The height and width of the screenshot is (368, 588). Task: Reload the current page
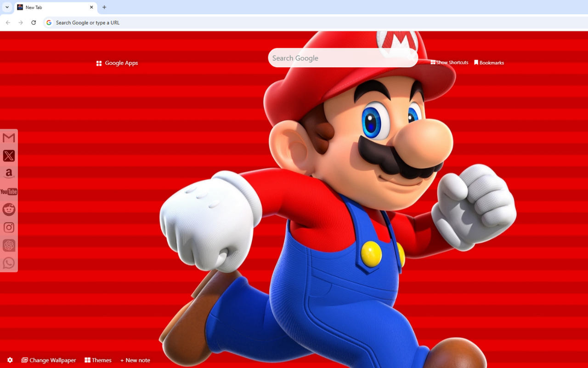tap(34, 23)
